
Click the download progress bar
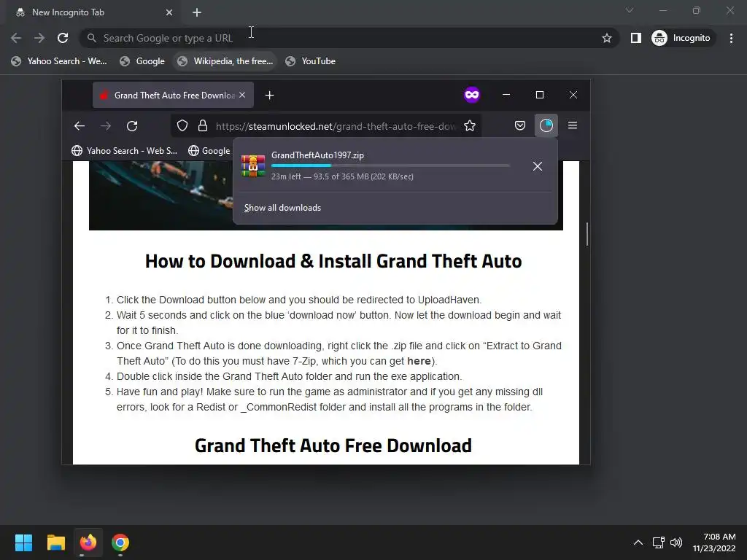[x=390, y=166]
